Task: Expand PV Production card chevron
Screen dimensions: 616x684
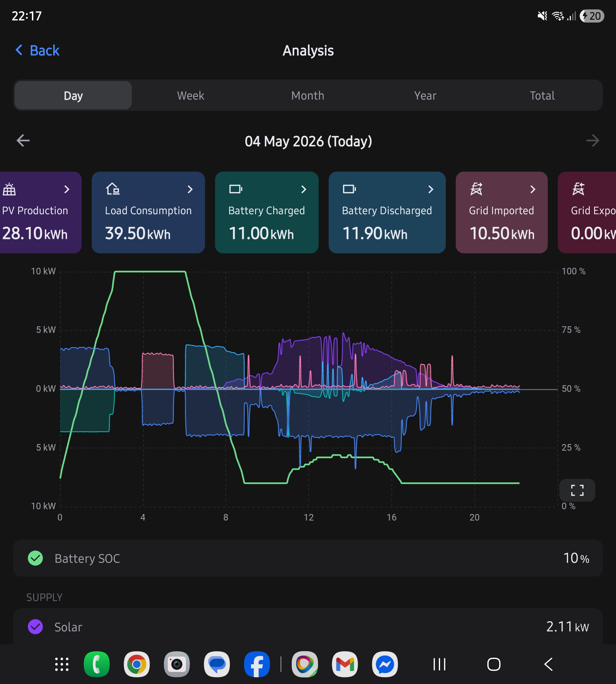Action: (x=67, y=189)
